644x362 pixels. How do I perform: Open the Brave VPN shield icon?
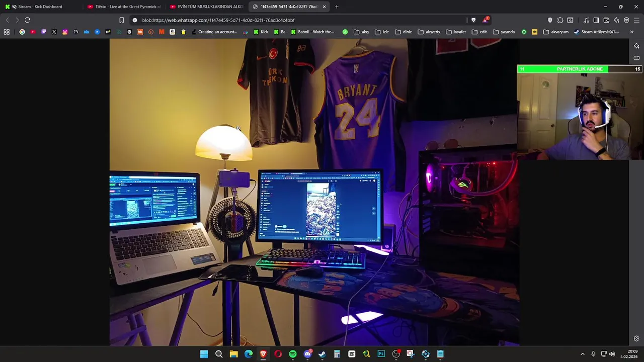626,20
